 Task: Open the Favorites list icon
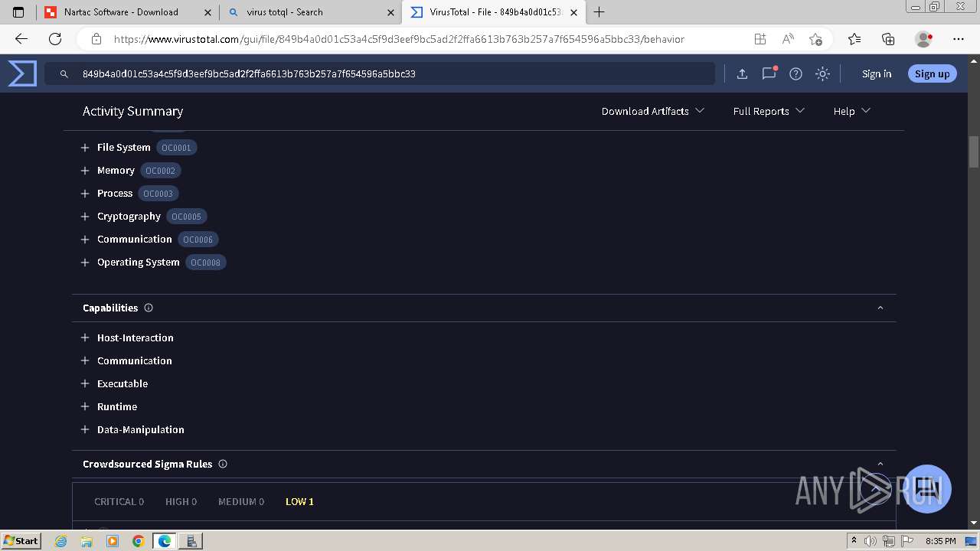854,39
